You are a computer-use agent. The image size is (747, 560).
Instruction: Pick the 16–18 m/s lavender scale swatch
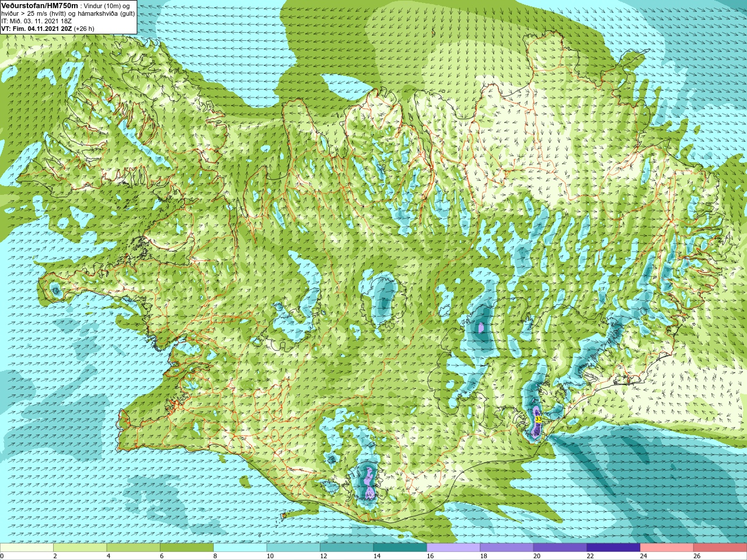(453, 548)
